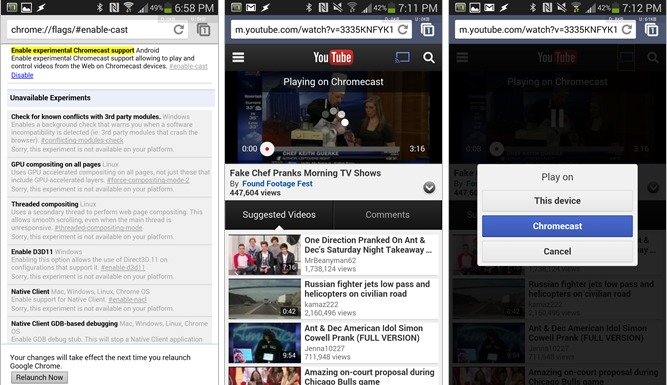This screenshot has width=667, height=385.
Task: Select the highlighted Enable experimental Chromecast support title
Action: [x=72, y=50]
